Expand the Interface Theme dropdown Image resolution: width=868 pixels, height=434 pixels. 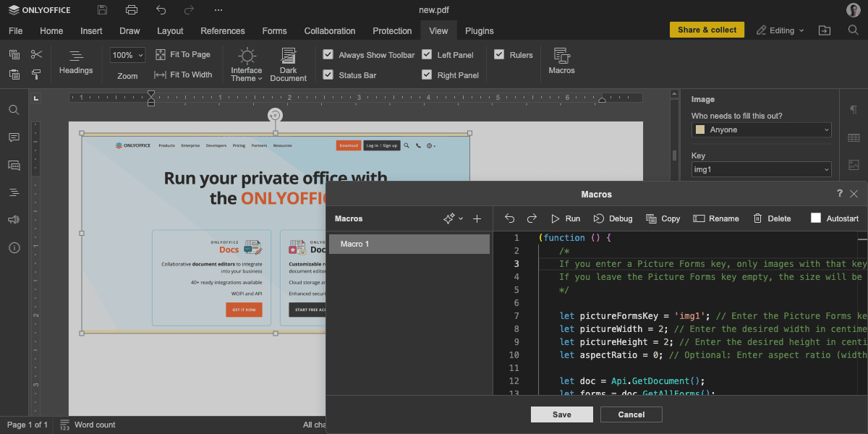click(247, 65)
